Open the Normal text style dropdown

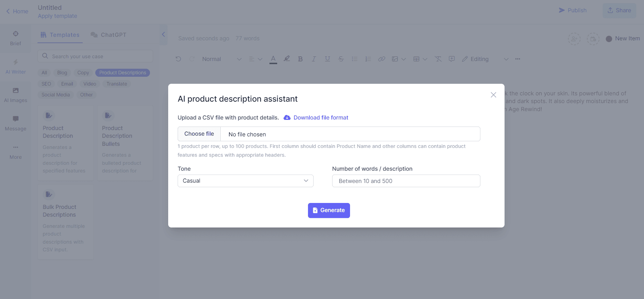point(221,59)
